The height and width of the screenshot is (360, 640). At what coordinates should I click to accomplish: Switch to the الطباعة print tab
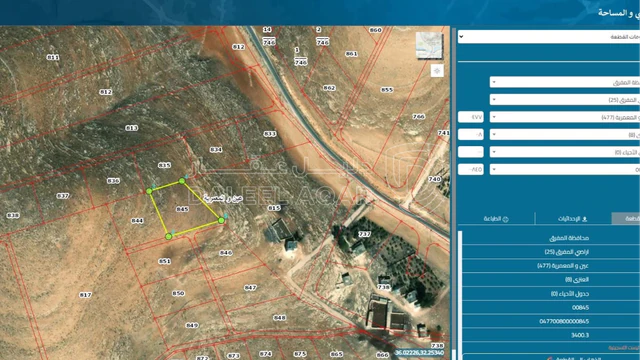(x=496, y=219)
